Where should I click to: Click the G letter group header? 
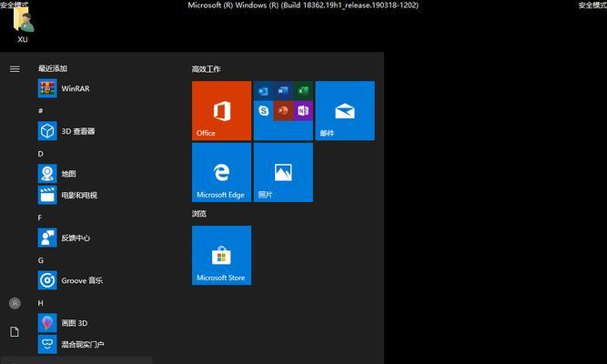click(41, 260)
